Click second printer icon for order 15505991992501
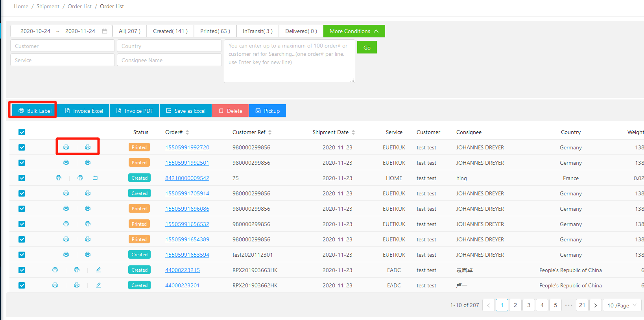The height and width of the screenshot is (320, 644). [x=88, y=162]
